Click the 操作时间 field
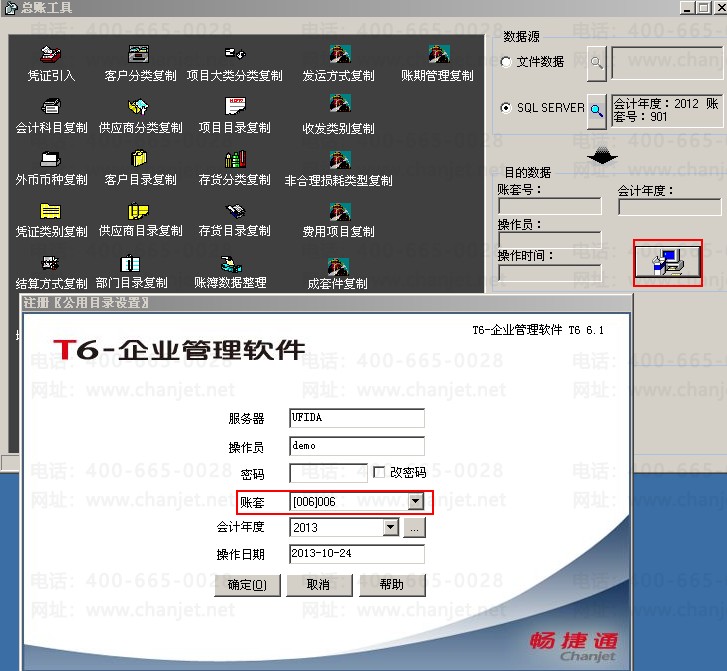Screen dimensions: 727x671 [x=550, y=273]
